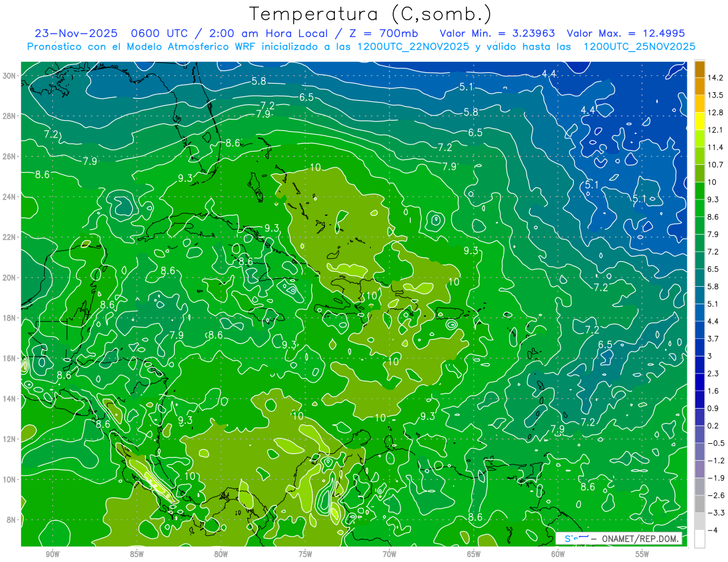
Task: Click the colorbar label '-2.6'
Action: pyautogui.click(x=715, y=495)
